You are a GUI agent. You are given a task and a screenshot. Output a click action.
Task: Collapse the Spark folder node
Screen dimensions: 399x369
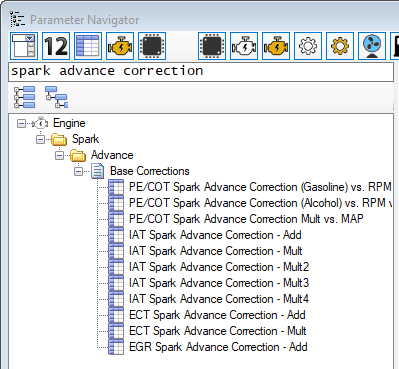pyautogui.click(x=40, y=140)
